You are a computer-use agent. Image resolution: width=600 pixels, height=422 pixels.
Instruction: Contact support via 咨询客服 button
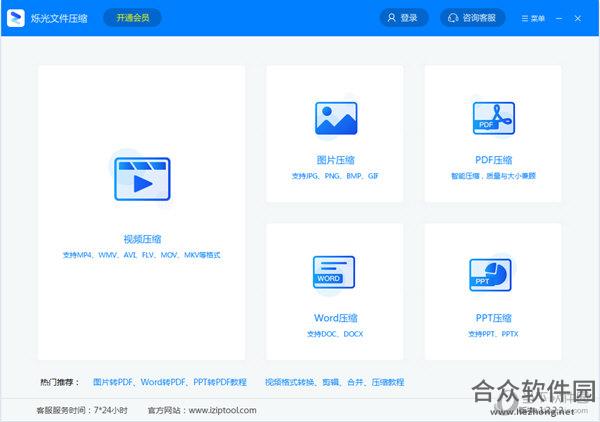click(x=473, y=18)
